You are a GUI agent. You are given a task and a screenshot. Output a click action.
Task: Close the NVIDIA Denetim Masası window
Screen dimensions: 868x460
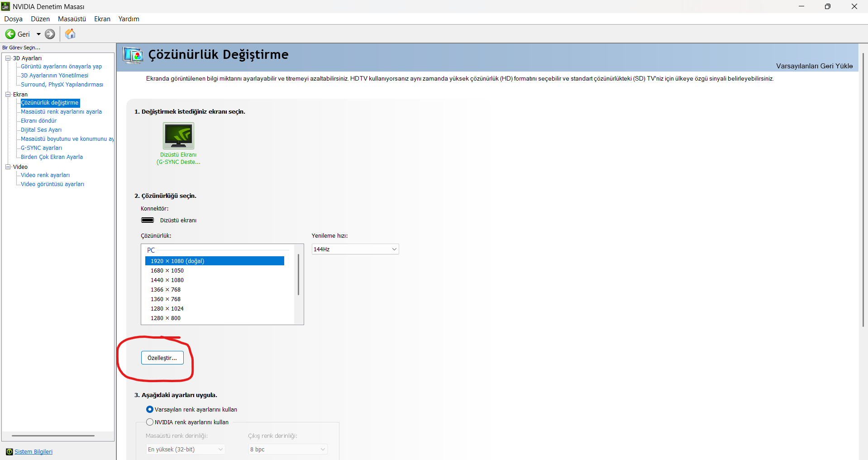(x=854, y=6)
